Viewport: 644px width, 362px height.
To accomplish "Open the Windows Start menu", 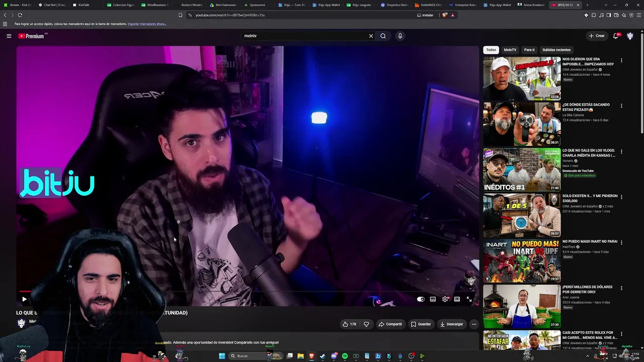I will click(x=222, y=356).
